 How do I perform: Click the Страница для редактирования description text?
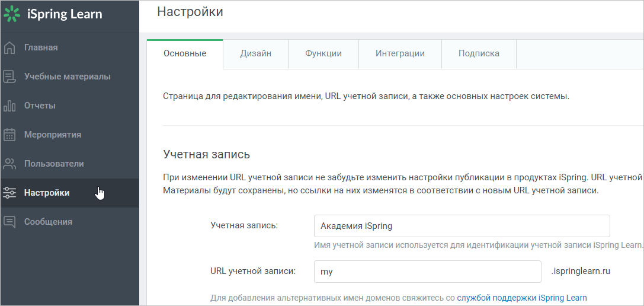pos(366,97)
